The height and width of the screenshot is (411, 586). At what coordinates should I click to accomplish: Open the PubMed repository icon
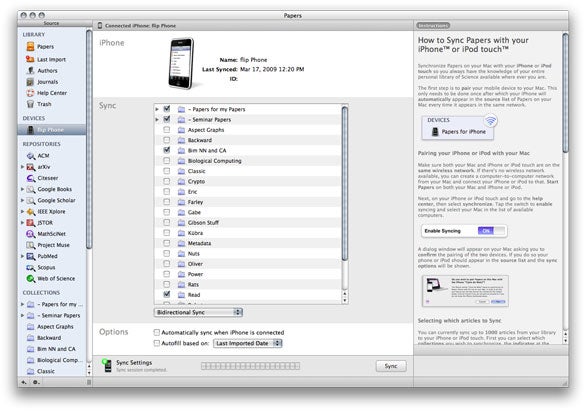pyautogui.click(x=31, y=256)
